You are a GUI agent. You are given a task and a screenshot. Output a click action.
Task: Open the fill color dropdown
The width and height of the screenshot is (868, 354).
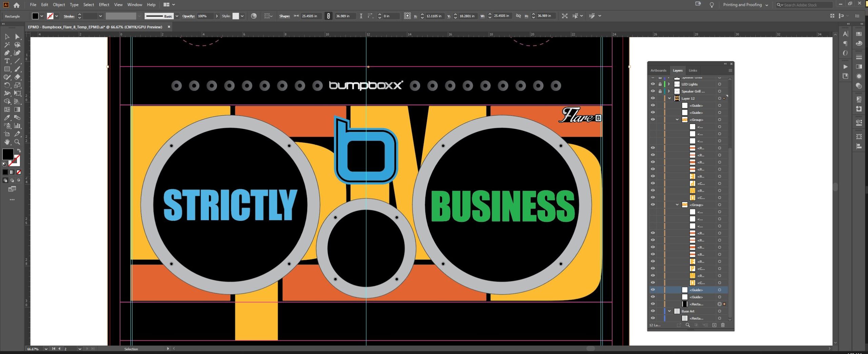tap(42, 16)
